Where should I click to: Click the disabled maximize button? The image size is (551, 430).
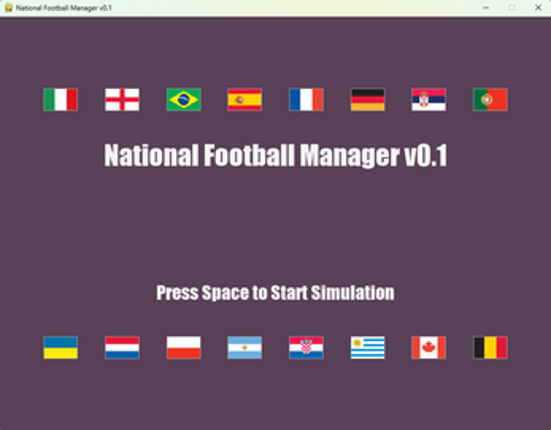click(512, 7)
